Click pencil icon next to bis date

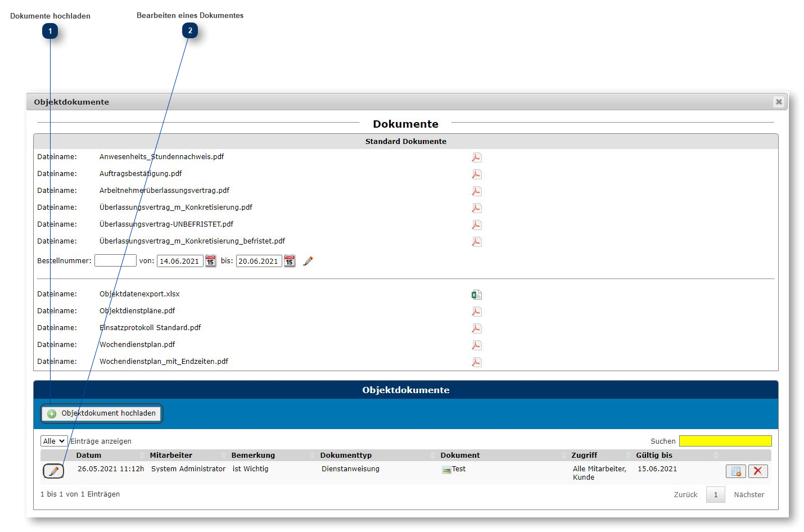(x=308, y=261)
